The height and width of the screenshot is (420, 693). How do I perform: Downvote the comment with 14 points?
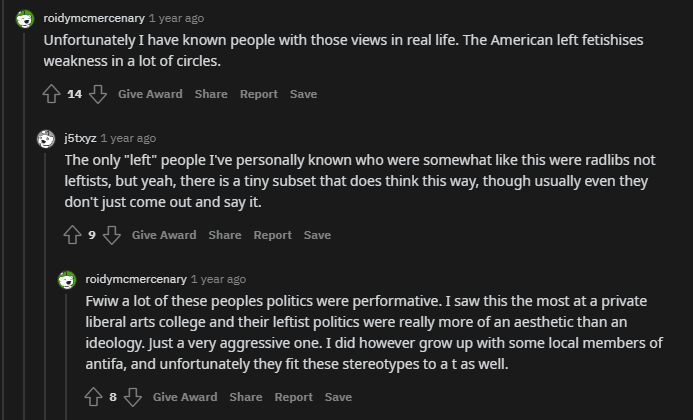pyautogui.click(x=98, y=94)
